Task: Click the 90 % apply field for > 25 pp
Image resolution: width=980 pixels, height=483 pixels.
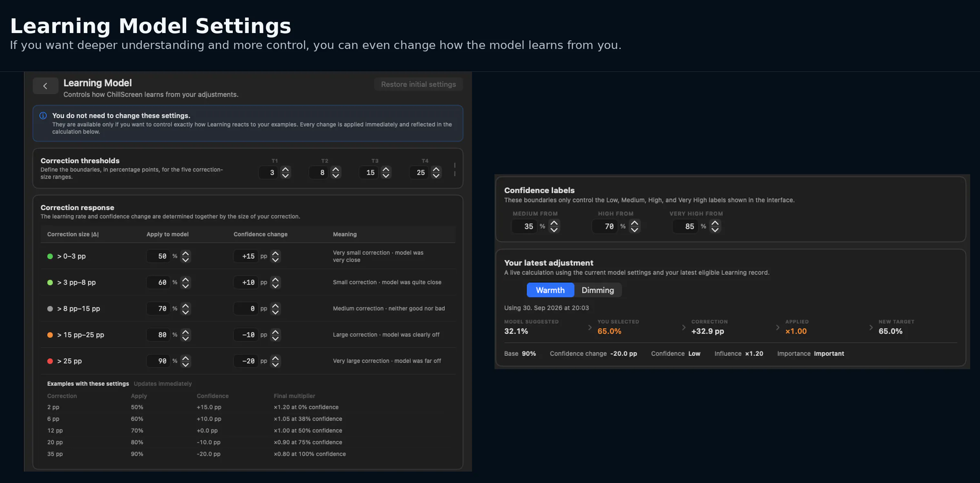Action: point(158,361)
